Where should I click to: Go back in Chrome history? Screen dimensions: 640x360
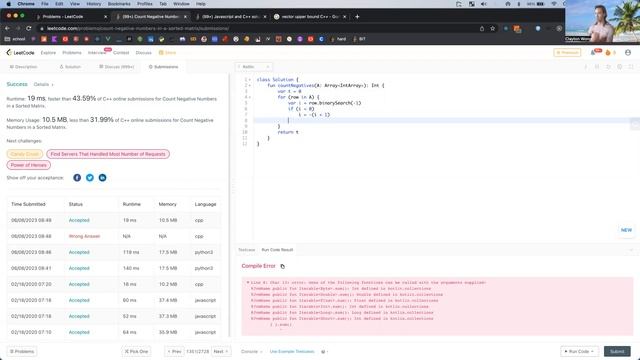coord(7,29)
